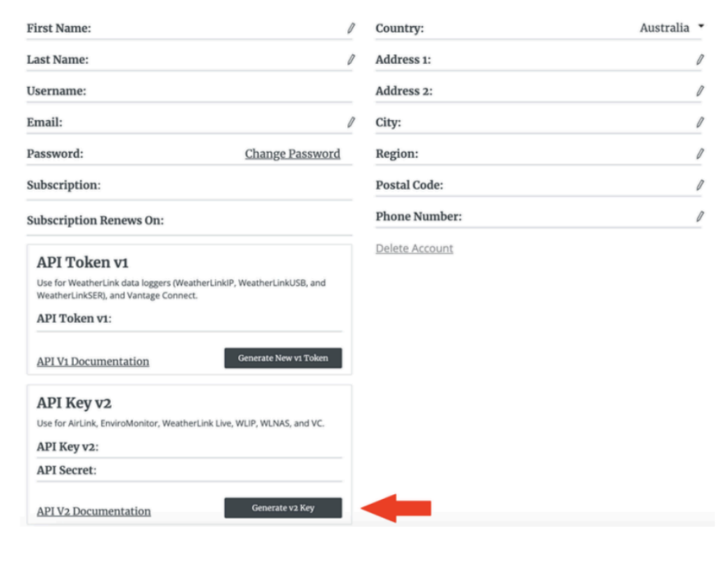Open the Country dropdown showing Australia
The height and width of the screenshot is (561, 728).
click(672, 28)
